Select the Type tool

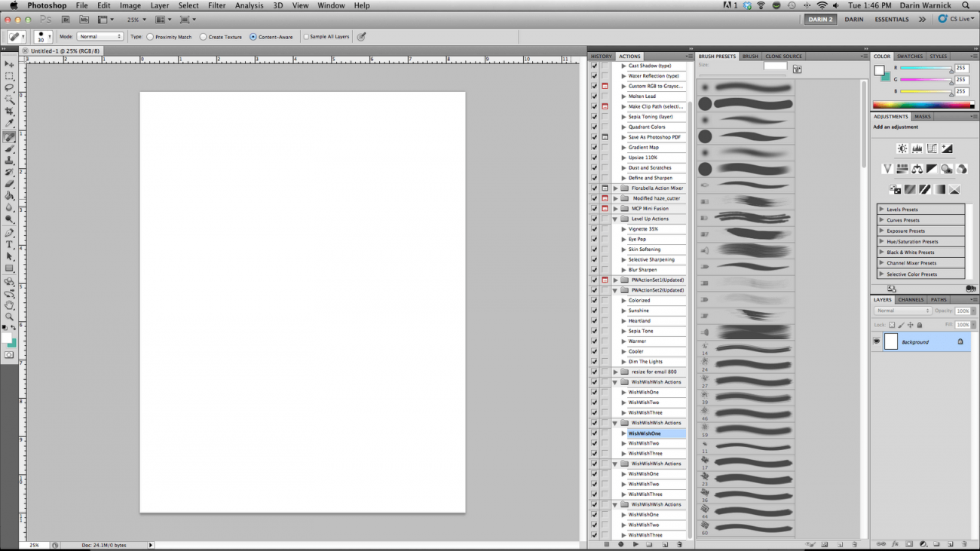click(10, 245)
